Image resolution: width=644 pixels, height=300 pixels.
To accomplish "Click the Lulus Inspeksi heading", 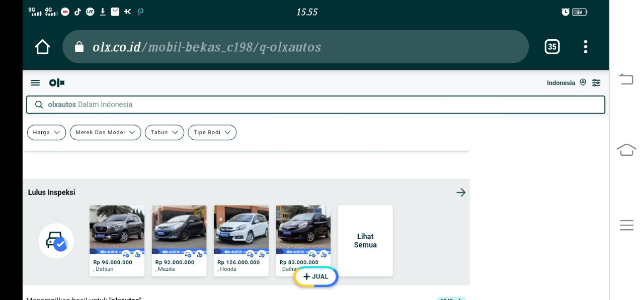I will click(x=51, y=192).
